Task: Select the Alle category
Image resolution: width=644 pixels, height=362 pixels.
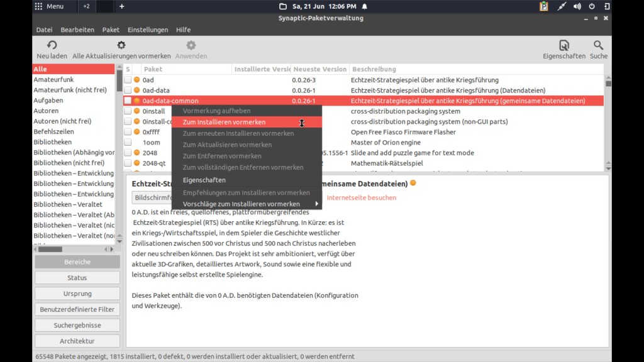Action: tap(74, 69)
